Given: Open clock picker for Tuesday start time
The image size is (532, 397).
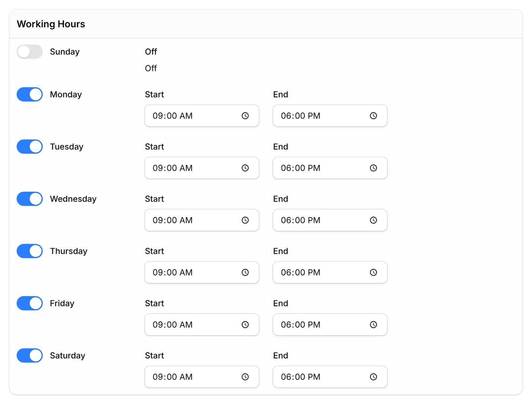Looking at the screenshot, I should coord(245,168).
